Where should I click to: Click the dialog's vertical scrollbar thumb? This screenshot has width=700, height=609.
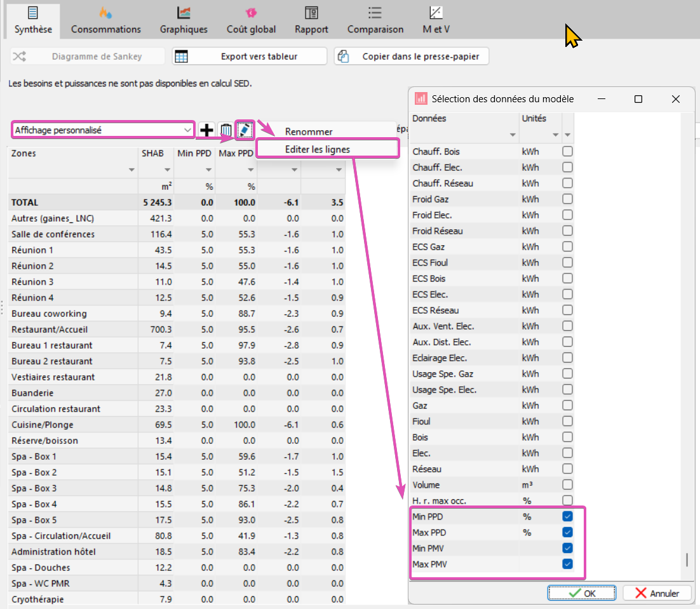tap(686, 560)
